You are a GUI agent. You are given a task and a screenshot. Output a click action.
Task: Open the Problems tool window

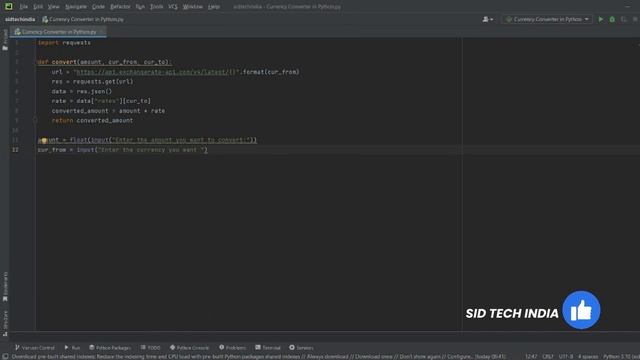point(232,348)
